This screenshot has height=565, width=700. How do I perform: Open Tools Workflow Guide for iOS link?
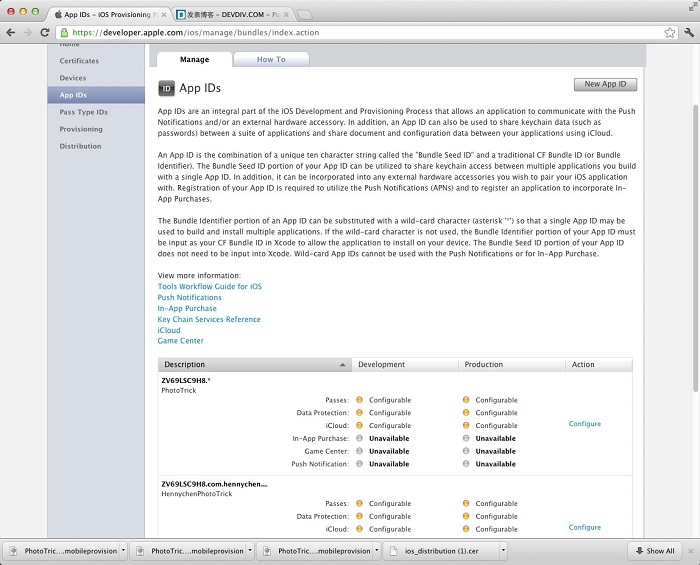pyautogui.click(x=209, y=287)
